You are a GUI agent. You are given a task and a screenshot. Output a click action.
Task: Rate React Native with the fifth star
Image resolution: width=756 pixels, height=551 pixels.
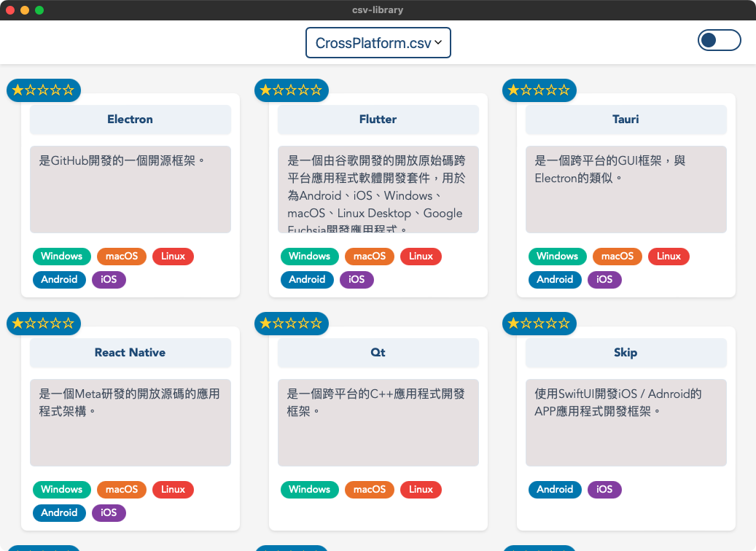pos(69,324)
